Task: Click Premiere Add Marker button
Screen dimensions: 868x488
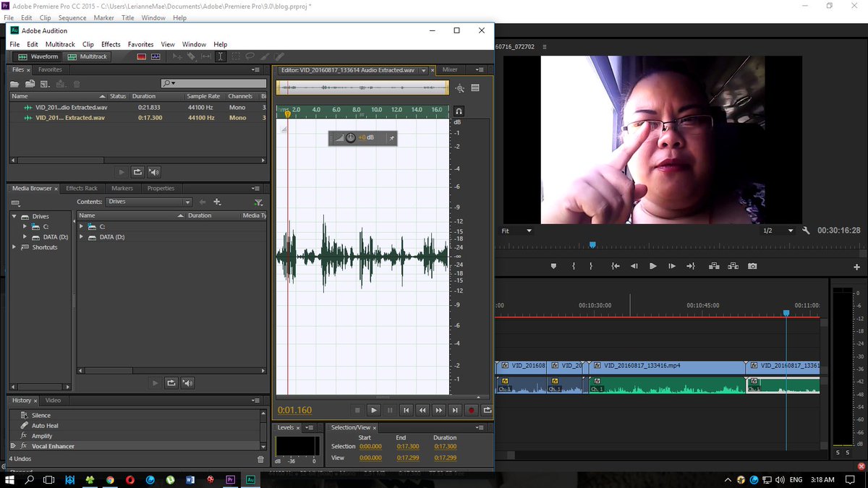Action: point(554,266)
